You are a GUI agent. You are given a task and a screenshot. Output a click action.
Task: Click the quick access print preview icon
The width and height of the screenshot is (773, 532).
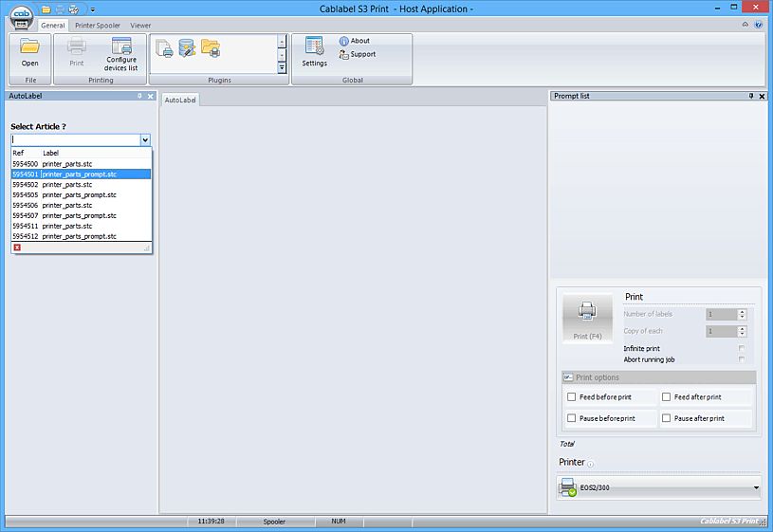coord(73,9)
